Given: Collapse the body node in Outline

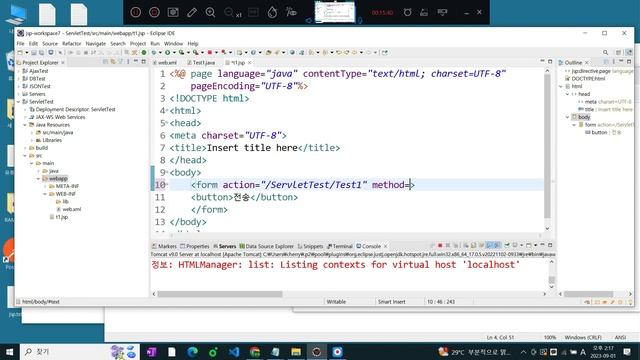Looking at the screenshot, I should pos(568,117).
